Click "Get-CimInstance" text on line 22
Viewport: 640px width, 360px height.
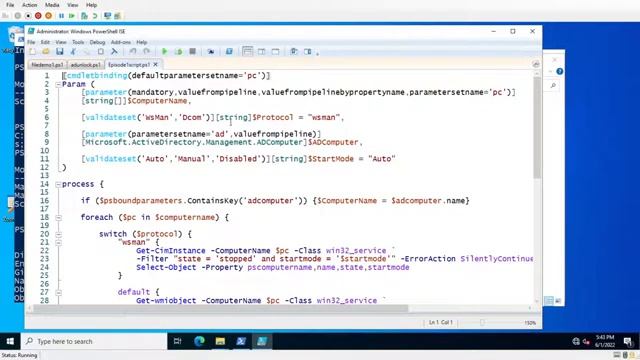pos(171,251)
